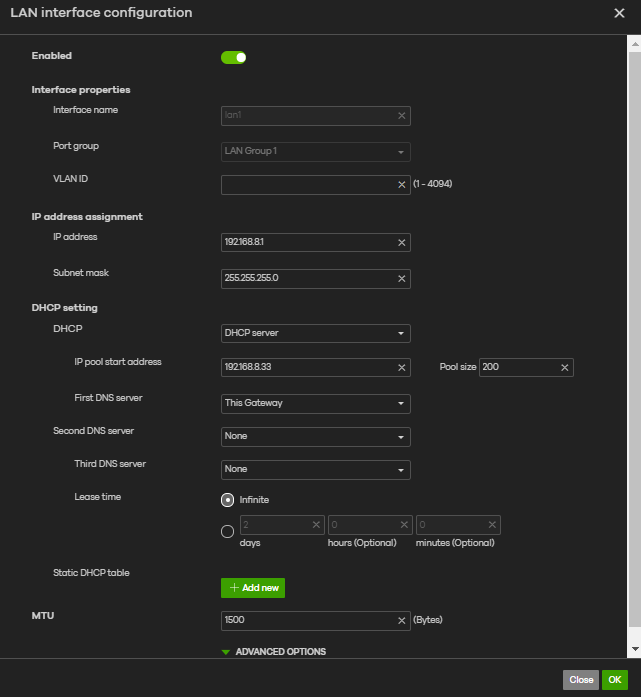
Task: Click Add new for Static DHCP table
Action: click(x=253, y=588)
